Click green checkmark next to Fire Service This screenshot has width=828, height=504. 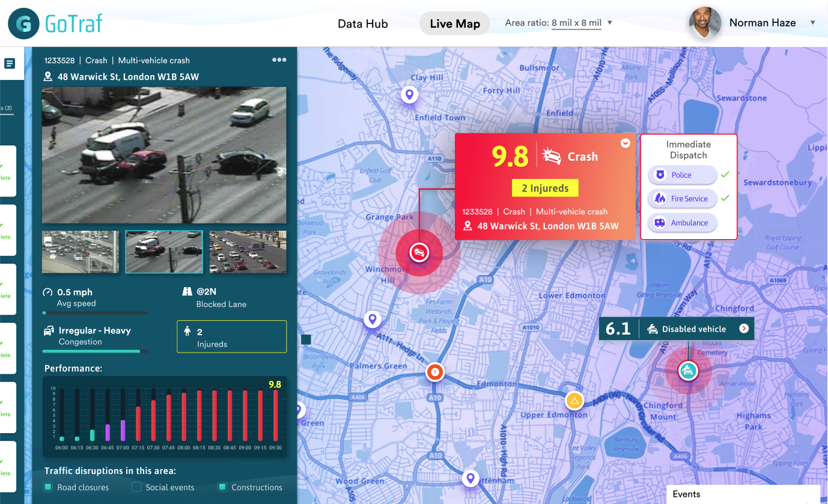725,198
